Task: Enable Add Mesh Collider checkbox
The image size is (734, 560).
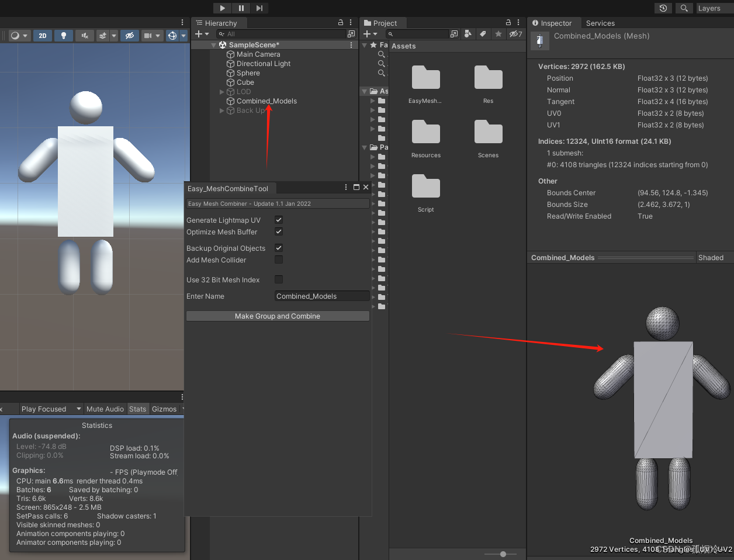Action: pyautogui.click(x=279, y=260)
